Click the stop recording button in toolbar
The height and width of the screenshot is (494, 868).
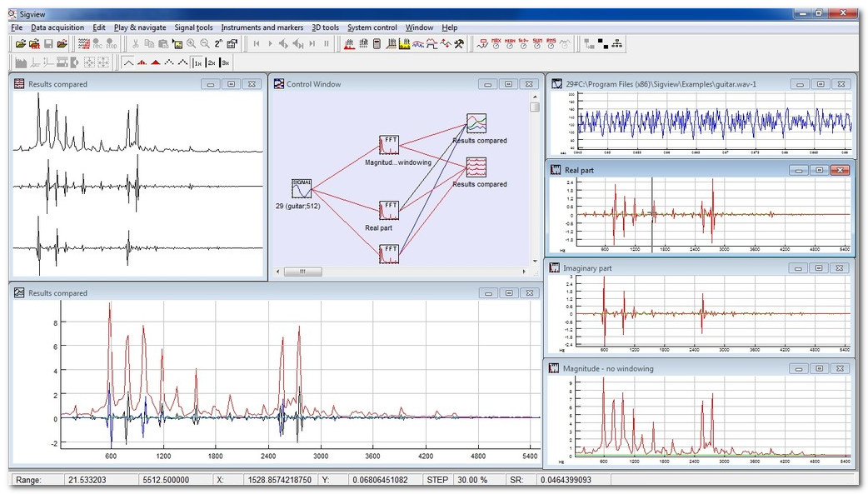[112, 44]
